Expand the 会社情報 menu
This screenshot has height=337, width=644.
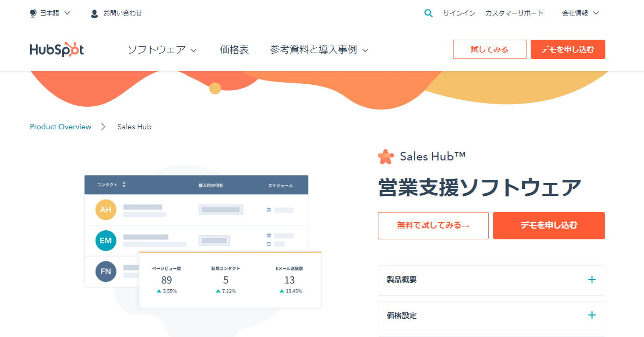[x=580, y=13]
